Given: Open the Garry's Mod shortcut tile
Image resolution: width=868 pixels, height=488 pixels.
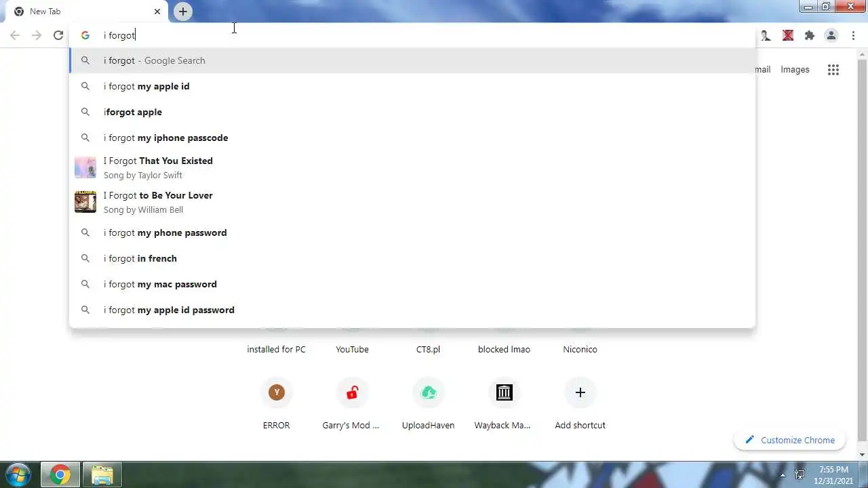Looking at the screenshot, I should pyautogui.click(x=352, y=405).
